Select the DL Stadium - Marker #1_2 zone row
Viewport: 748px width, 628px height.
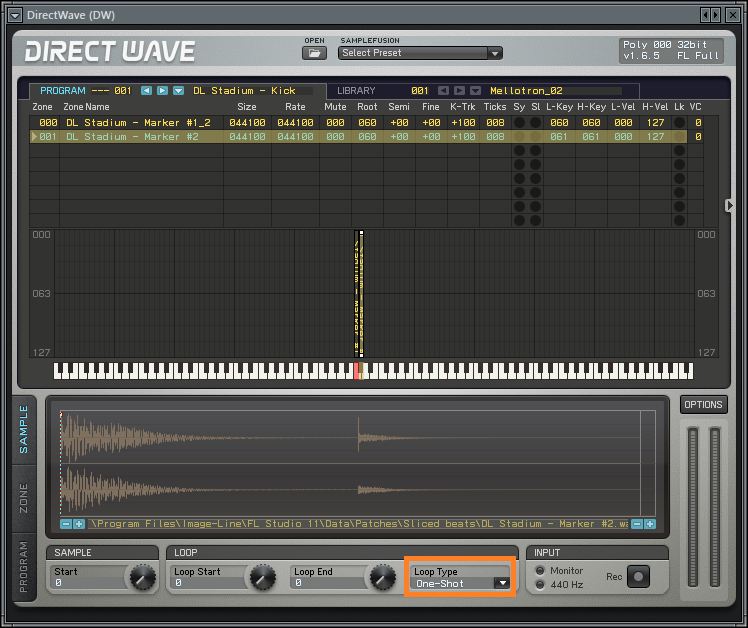click(x=140, y=123)
